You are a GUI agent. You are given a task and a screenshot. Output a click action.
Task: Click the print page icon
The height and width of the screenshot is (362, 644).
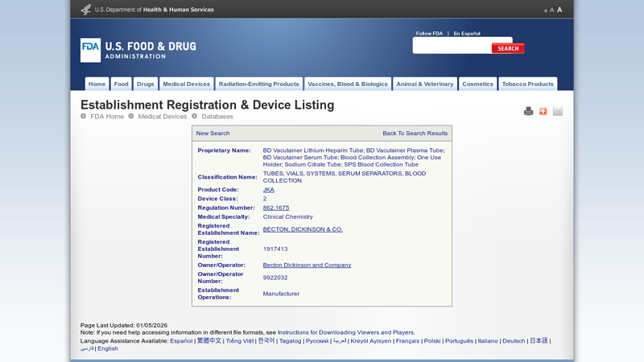coord(528,111)
